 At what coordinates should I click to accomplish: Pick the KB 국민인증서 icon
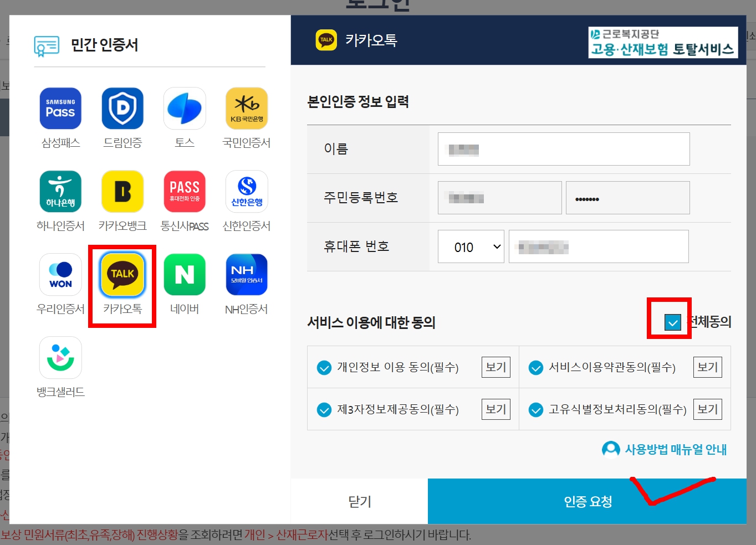tap(247, 109)
